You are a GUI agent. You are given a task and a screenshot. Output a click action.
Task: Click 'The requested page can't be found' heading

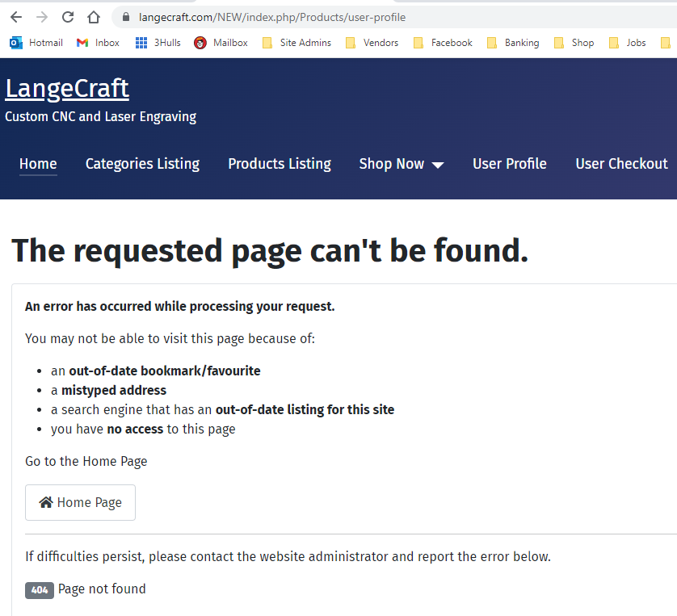(x=270, y=250)
